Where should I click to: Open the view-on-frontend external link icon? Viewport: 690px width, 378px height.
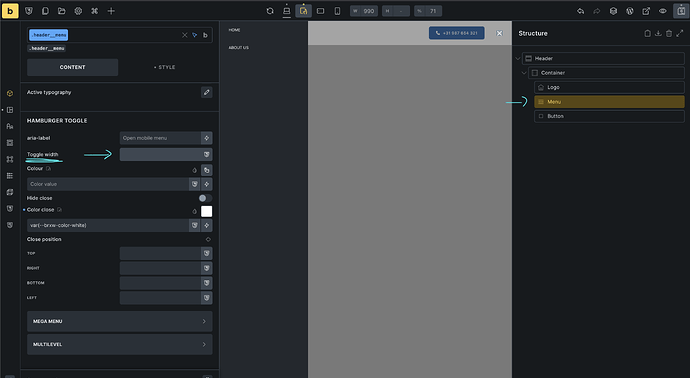[646, 11]
